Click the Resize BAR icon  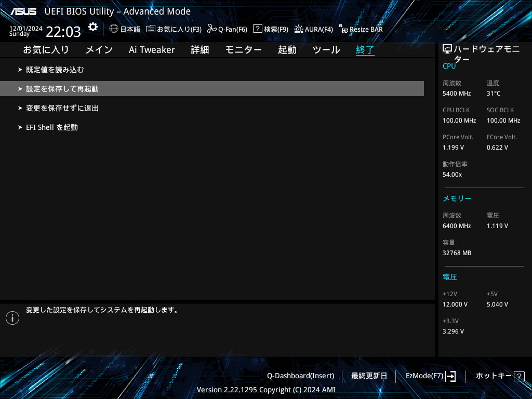(x=343, y=29)
